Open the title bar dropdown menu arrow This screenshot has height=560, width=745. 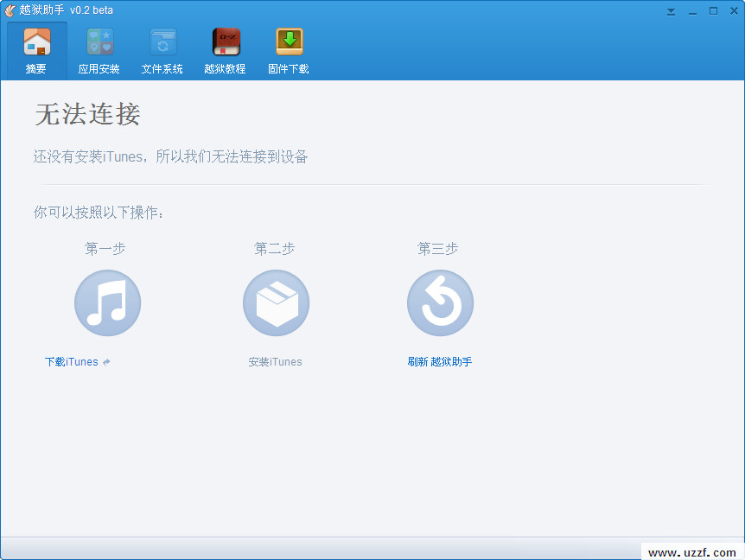click(x=671, y=11)
